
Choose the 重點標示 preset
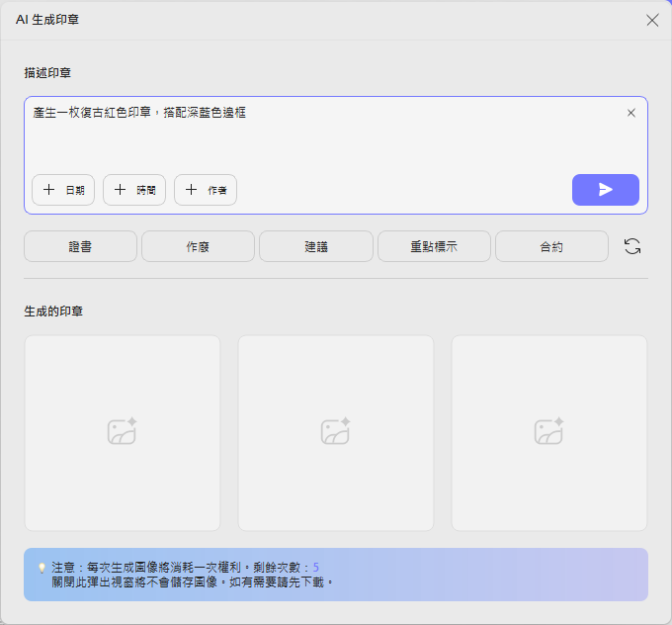[x=434, y=246]
